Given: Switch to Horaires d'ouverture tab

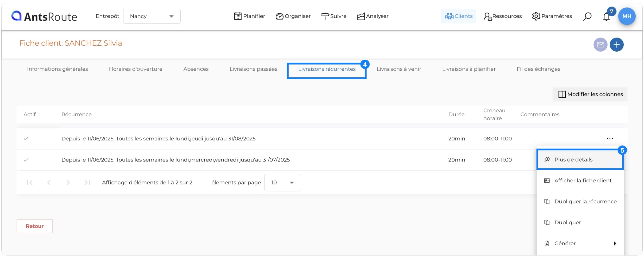Looking at the screenshot, I should point(135,69).
